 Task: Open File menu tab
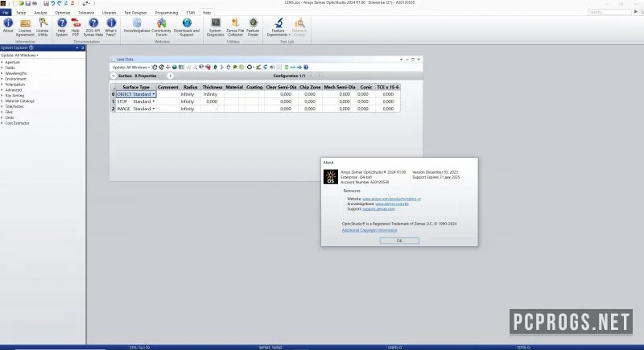tap(6, 13)
